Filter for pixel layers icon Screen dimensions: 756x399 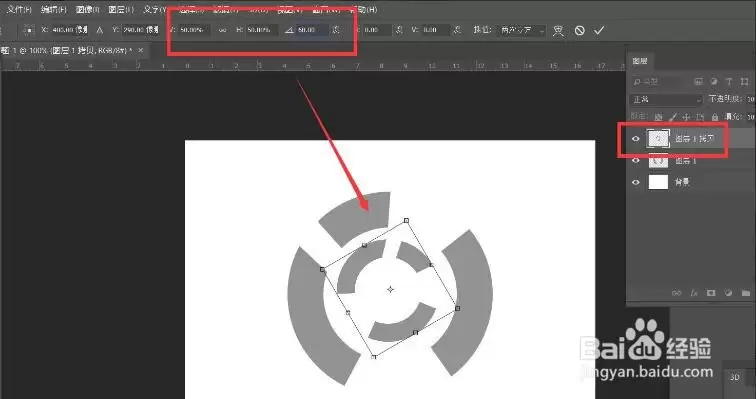698,82
